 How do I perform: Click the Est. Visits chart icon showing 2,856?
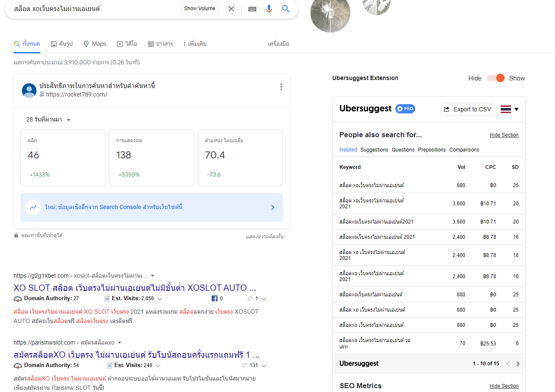point(107,298)
